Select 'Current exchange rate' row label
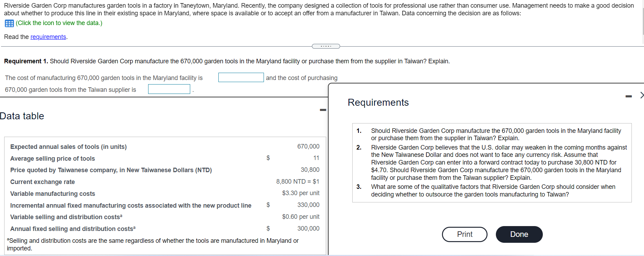 [42, 182]
